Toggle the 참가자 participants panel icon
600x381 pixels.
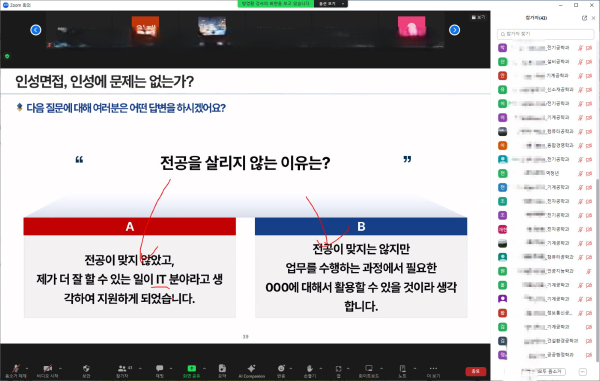tap(122, 368)
